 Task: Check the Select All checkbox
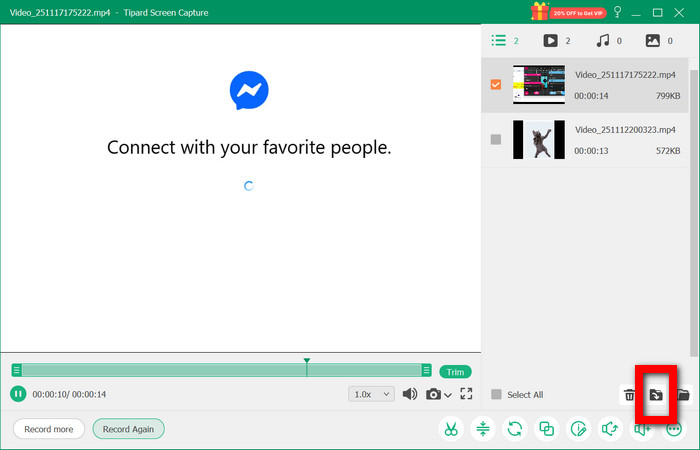[496, 395]
